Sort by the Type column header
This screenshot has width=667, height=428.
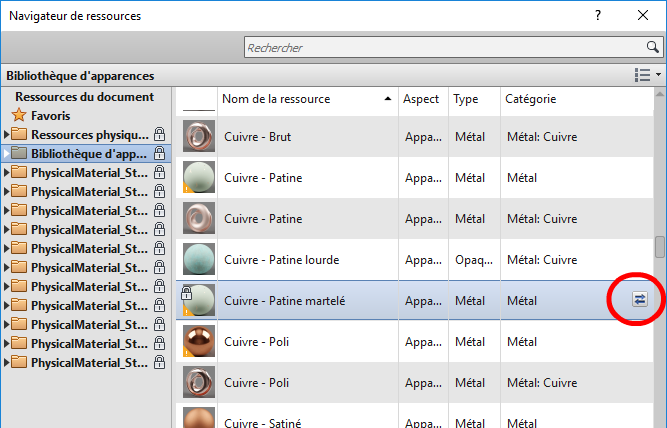click(x=466, y=99)
